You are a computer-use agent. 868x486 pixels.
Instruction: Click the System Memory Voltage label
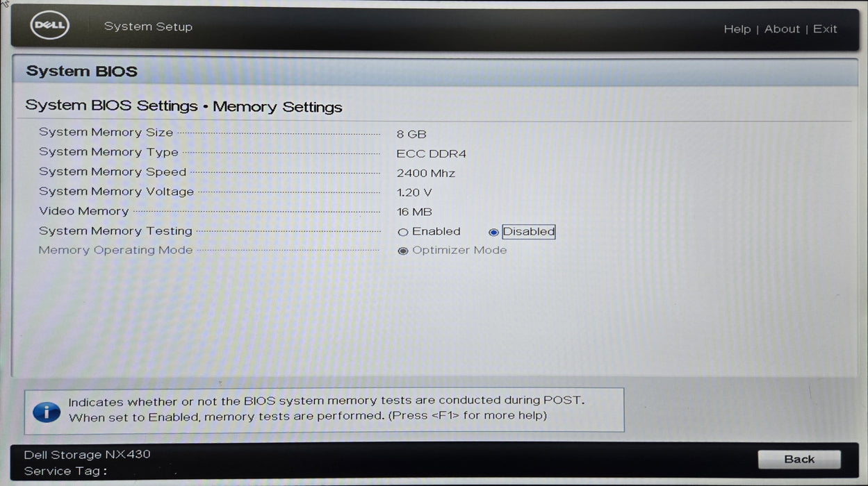coord(116,192)
